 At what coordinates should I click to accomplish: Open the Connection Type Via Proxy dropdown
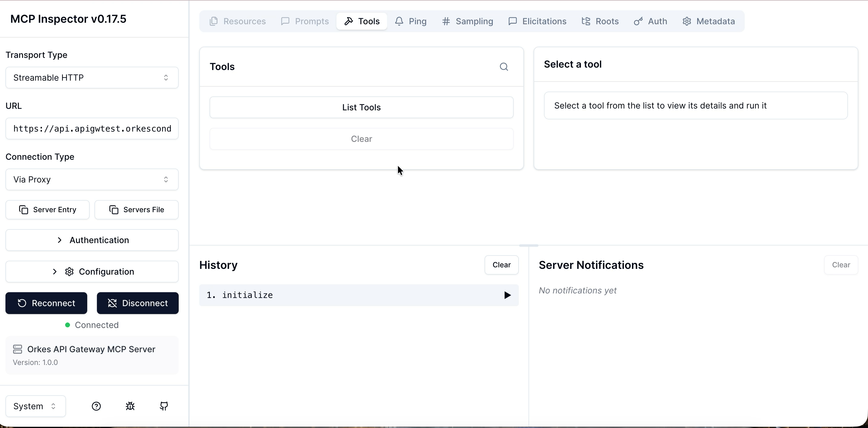click(91, 179)
